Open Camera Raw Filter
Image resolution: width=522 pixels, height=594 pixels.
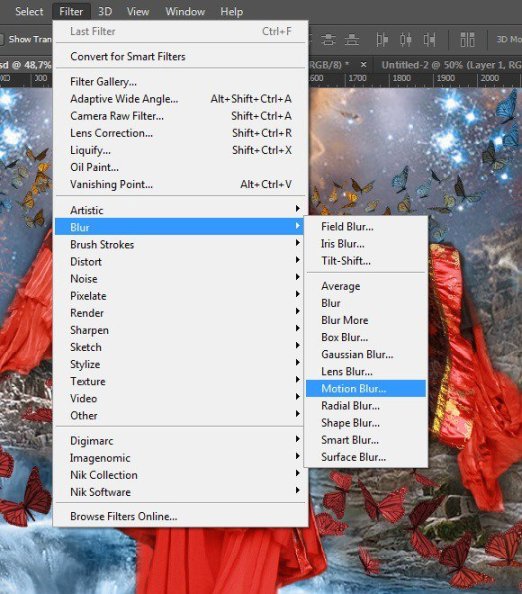(180, 116)
